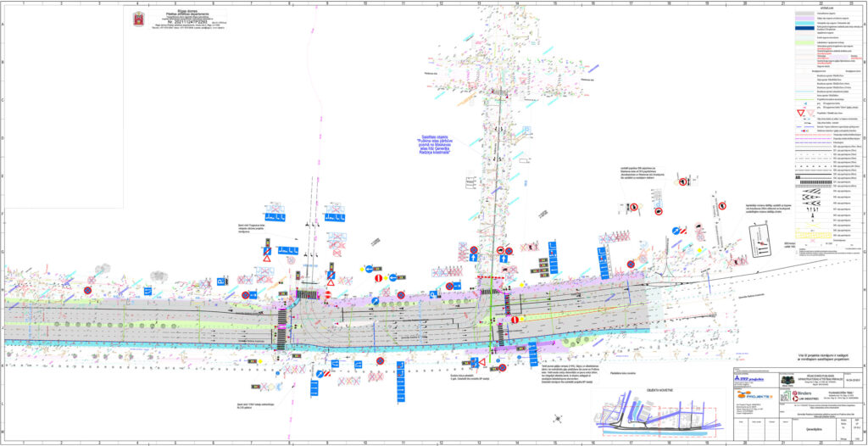868x446 pixels.
Task: Select the leftmost blue parking P sign
Action: [x=220, y=282]
